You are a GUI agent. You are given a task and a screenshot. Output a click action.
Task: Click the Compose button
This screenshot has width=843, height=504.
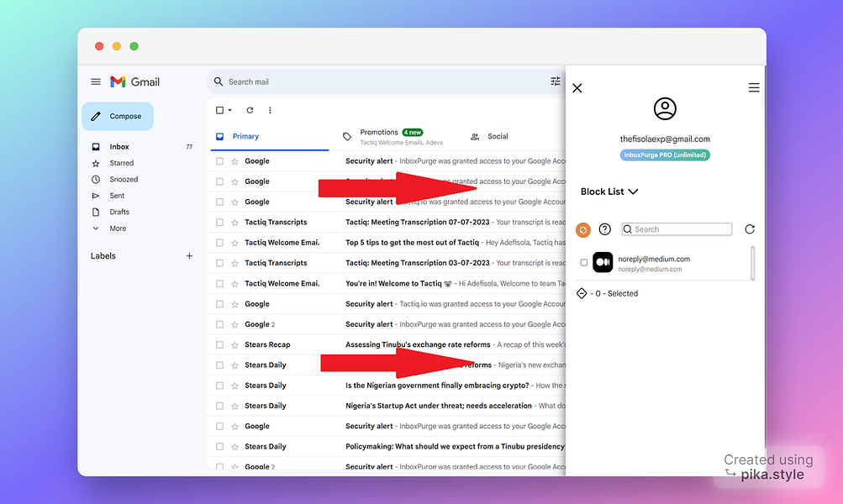coord(117,116)
